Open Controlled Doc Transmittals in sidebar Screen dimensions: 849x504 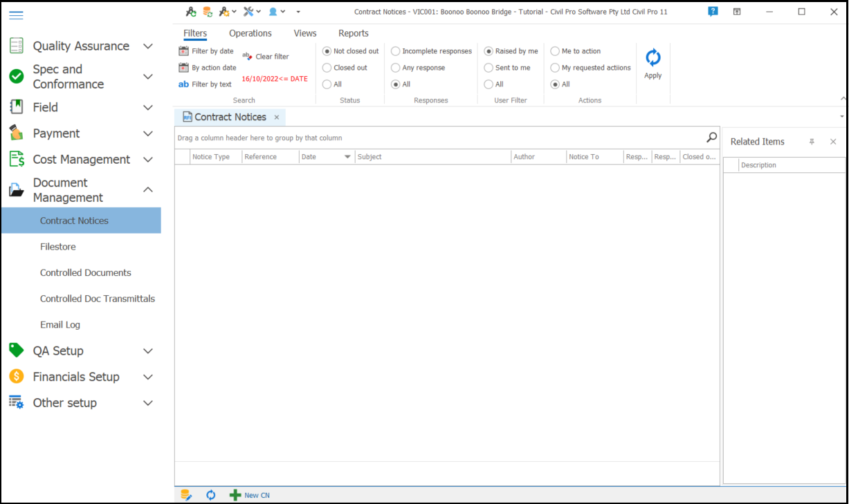click(81, 299)
